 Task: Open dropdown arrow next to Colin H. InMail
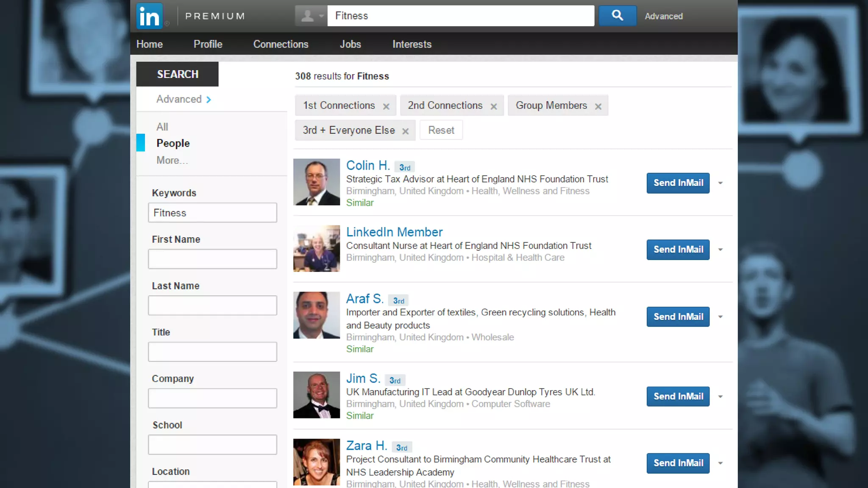721,183
